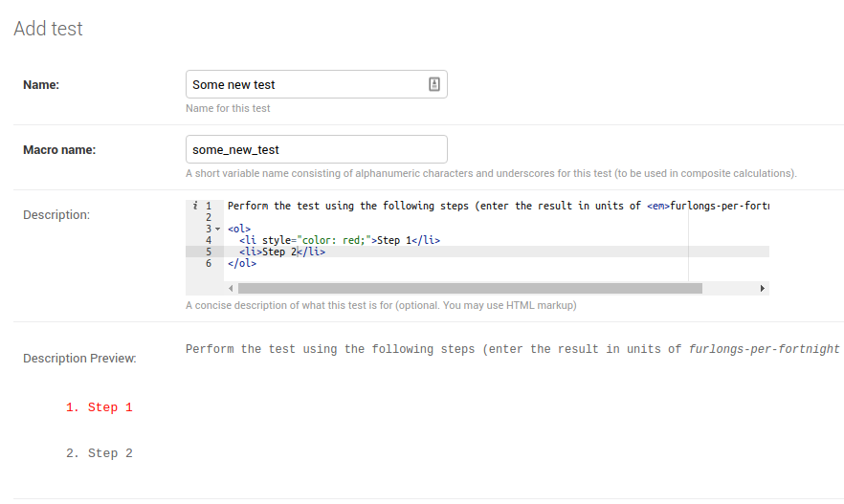Screen dimensions: 844x504
Task: Click the closing </ol> tag line
Action: coord(242,264)
